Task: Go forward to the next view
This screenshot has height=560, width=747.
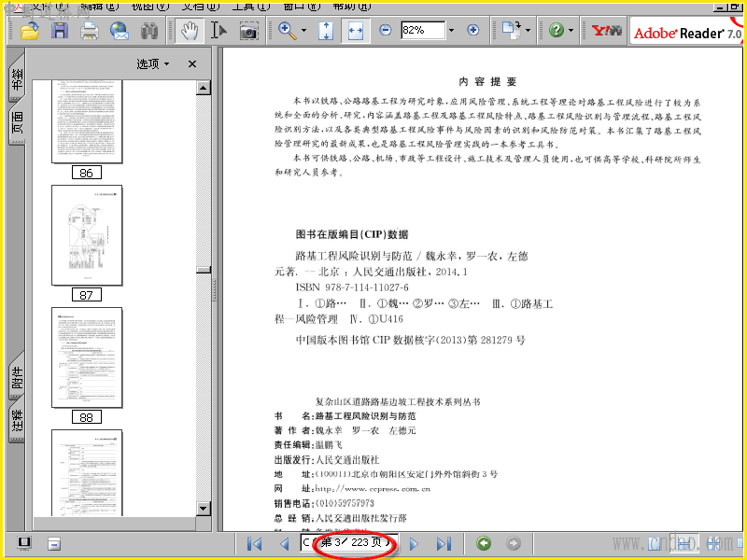Action: (513, 543)
